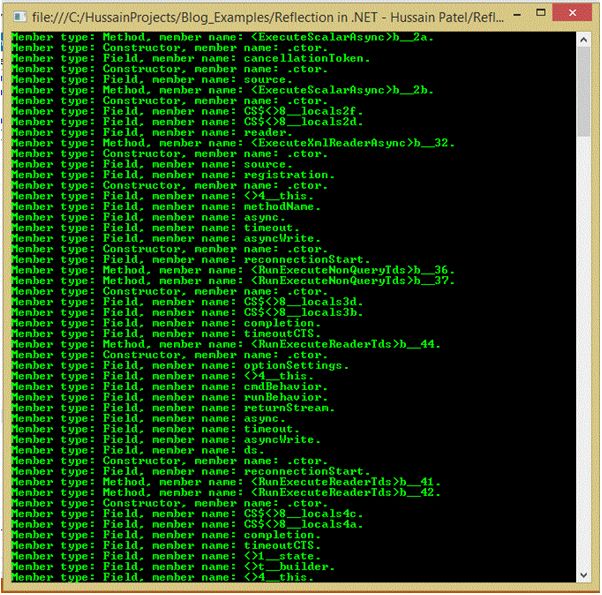The height and width of the screenshot is (595, 602).
Task: Click the window title file path text
Action: point(268,17)
